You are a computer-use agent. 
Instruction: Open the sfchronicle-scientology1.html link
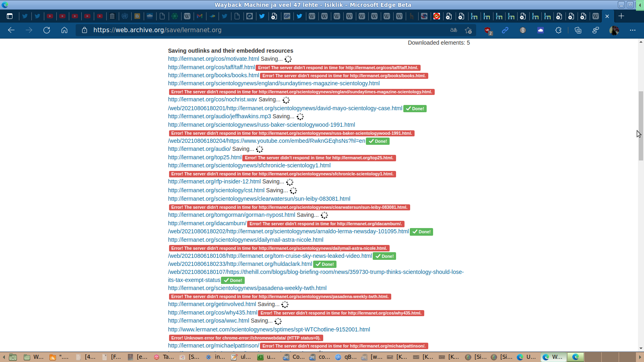pyautogui.click(x=250, y=165)
